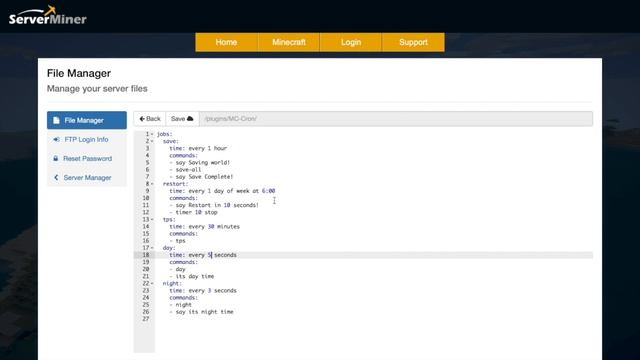Collapse the night block at line 22

click(152, 283)
